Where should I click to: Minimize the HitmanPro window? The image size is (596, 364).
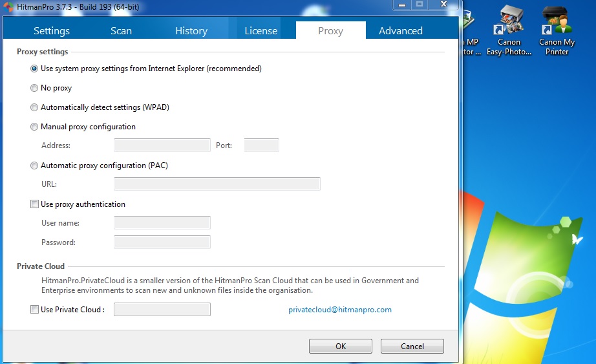(x=402, y=5)
